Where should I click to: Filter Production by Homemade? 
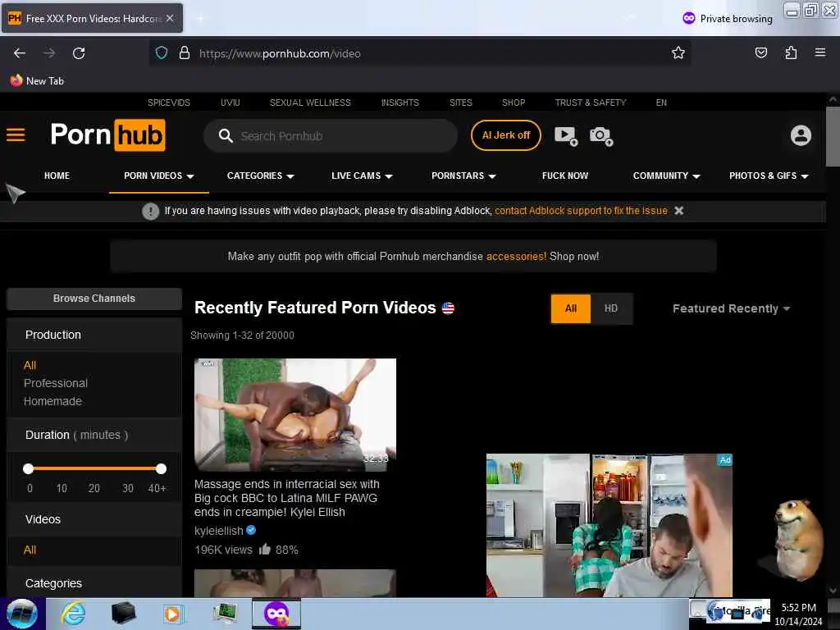click(52, 400)
